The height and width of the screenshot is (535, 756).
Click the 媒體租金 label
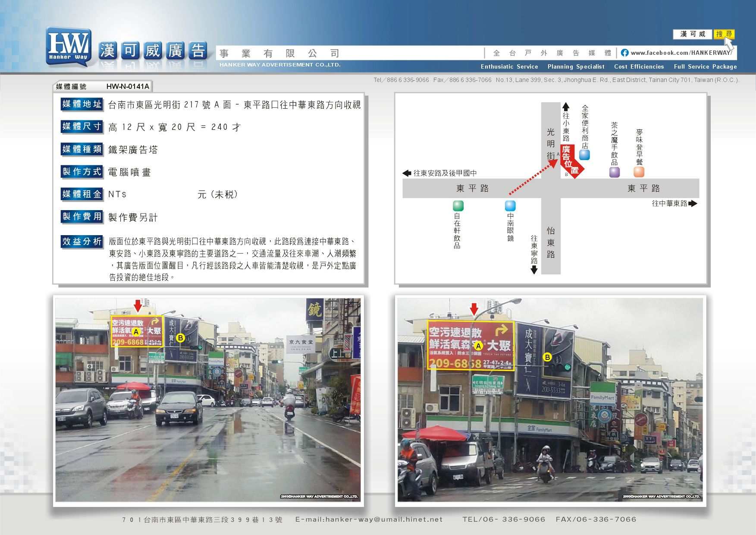click(82, 194)
